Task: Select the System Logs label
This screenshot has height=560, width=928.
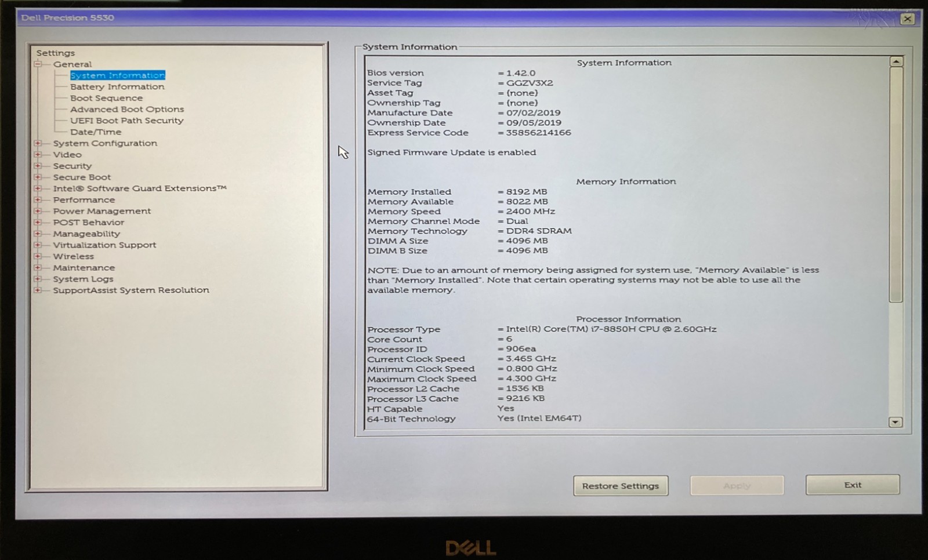Action: pos(83,279)
